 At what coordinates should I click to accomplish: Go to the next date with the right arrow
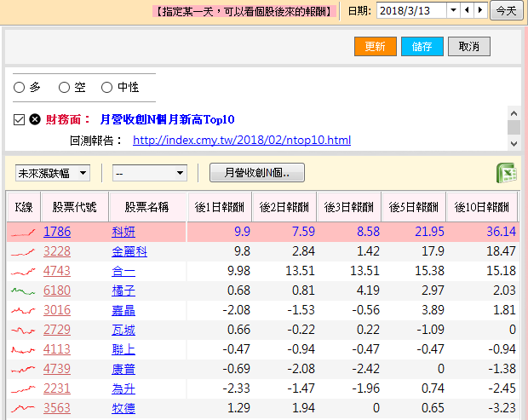coord(480,10)
